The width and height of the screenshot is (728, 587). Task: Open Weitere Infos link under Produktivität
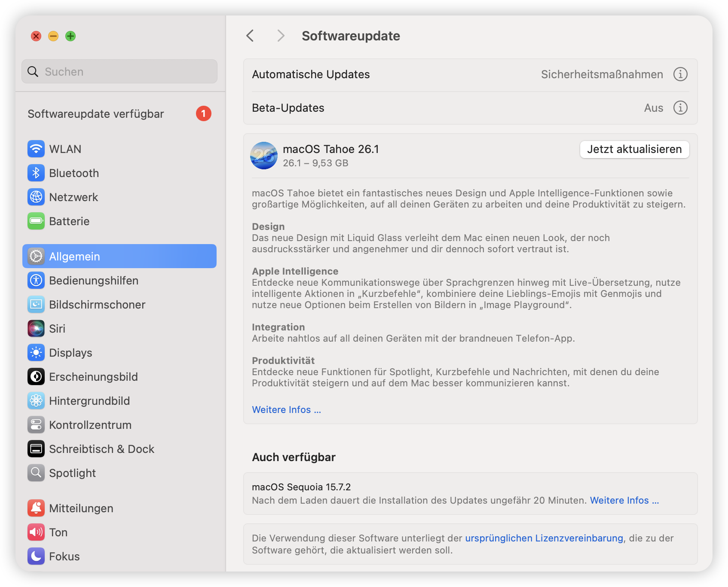[x=286, y=410]
